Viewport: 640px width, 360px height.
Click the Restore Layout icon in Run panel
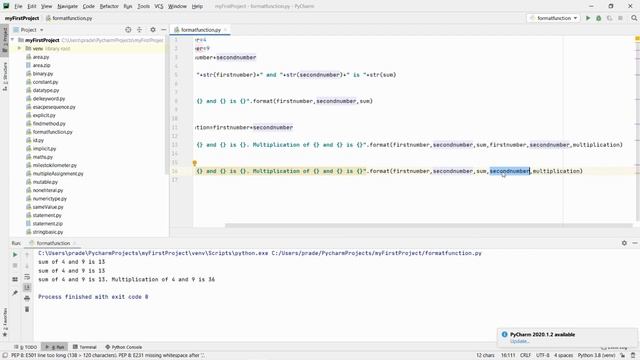[x=15, y=279]
